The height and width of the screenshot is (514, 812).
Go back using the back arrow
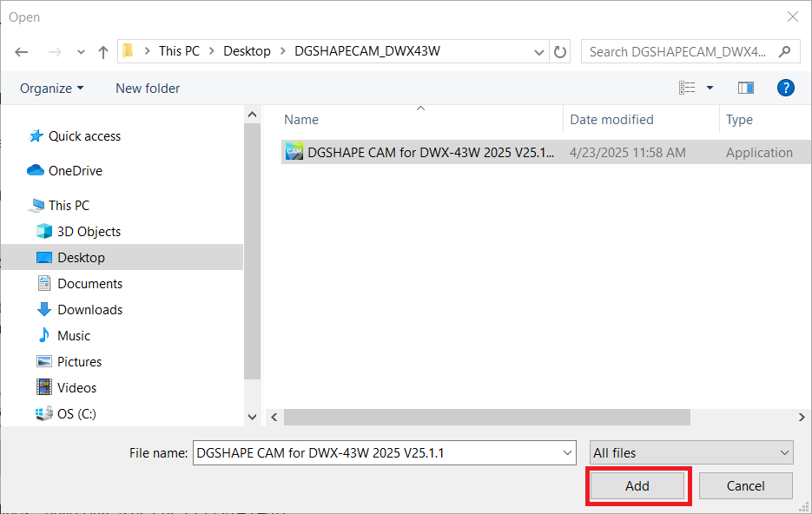tap(21, 52)
